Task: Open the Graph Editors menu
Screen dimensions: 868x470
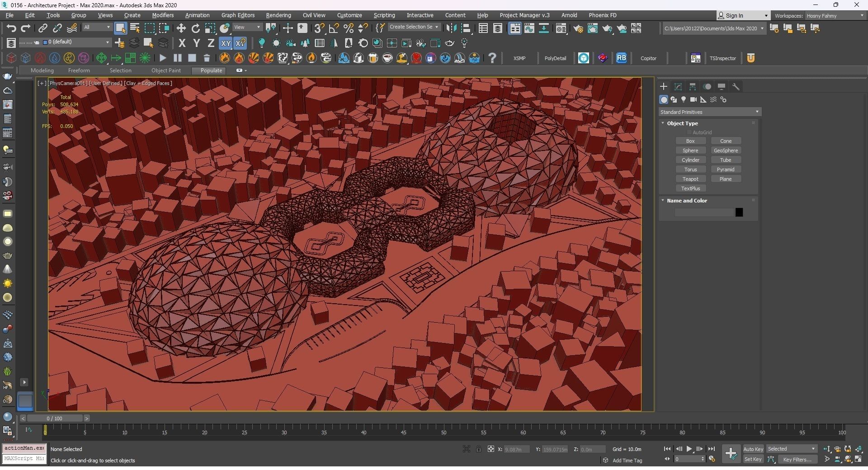Action: point(238,15)
